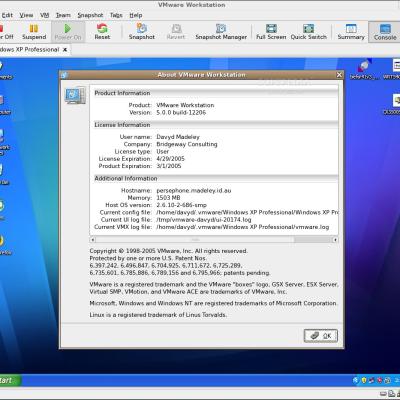Click the Current UI log file path

[x=204, y=220]
